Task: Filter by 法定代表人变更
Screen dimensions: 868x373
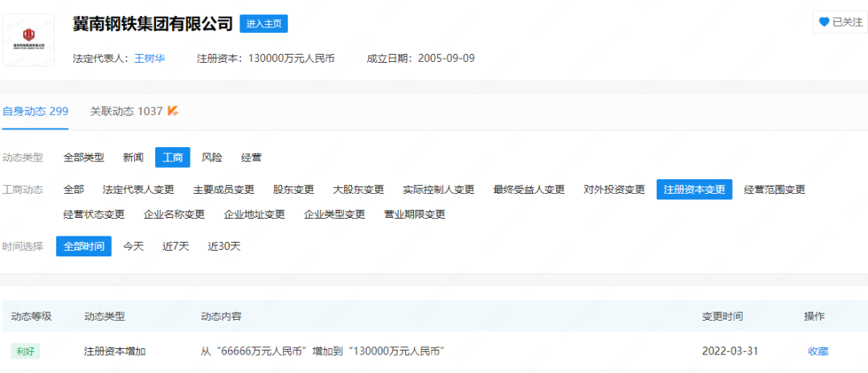Action: click(x=138, y=190)
